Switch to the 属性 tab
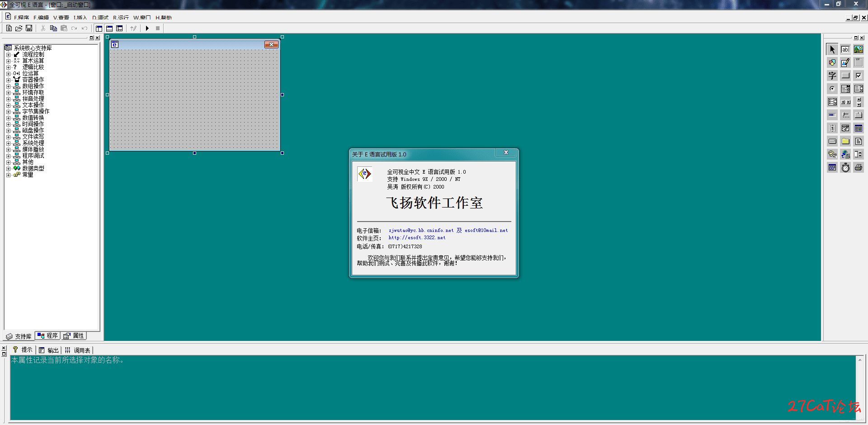The width and height of the screenshot is (868, 425). pyautogui.click(x=74, y=336)
